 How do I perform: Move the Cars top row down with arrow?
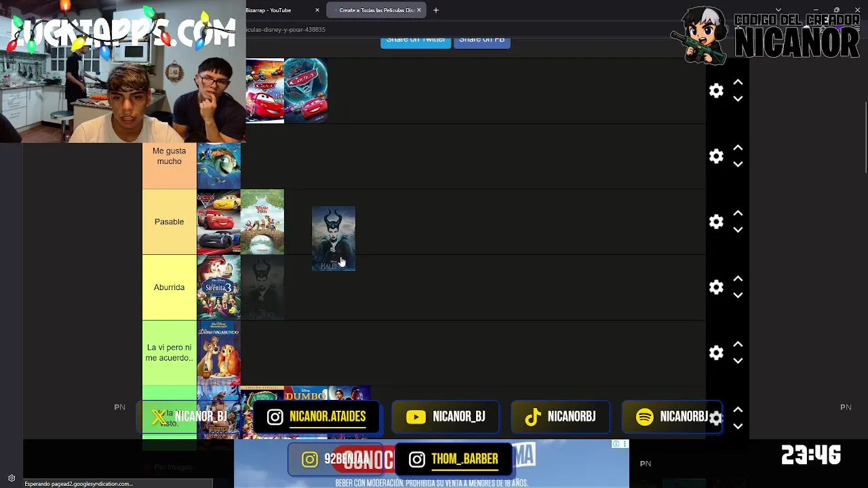(738, 99)
